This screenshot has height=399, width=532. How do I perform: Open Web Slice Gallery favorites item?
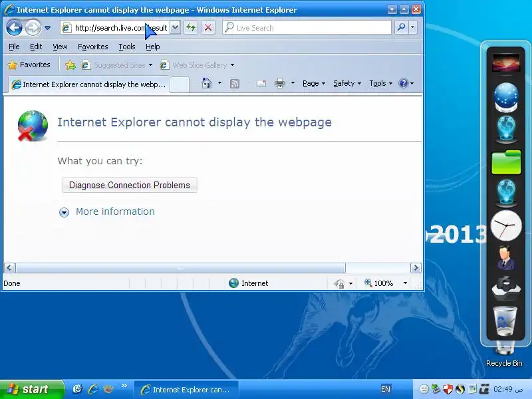coord(194,65)
